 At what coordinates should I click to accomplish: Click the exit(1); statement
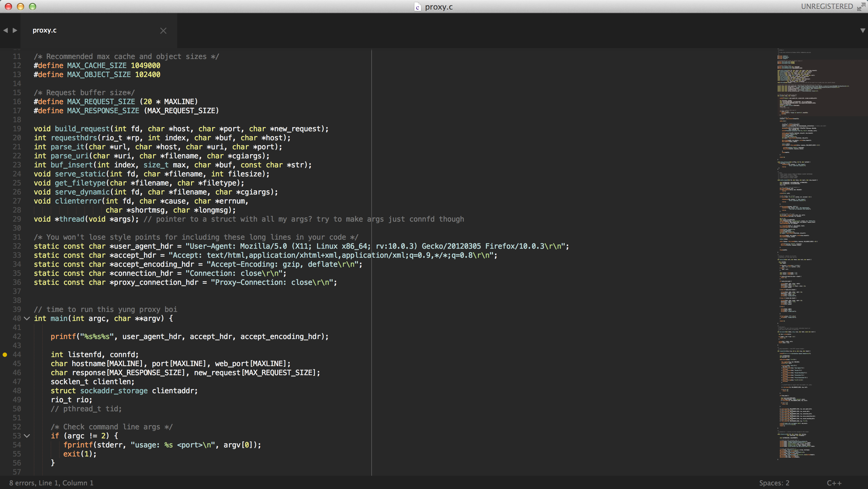point(80,454)
